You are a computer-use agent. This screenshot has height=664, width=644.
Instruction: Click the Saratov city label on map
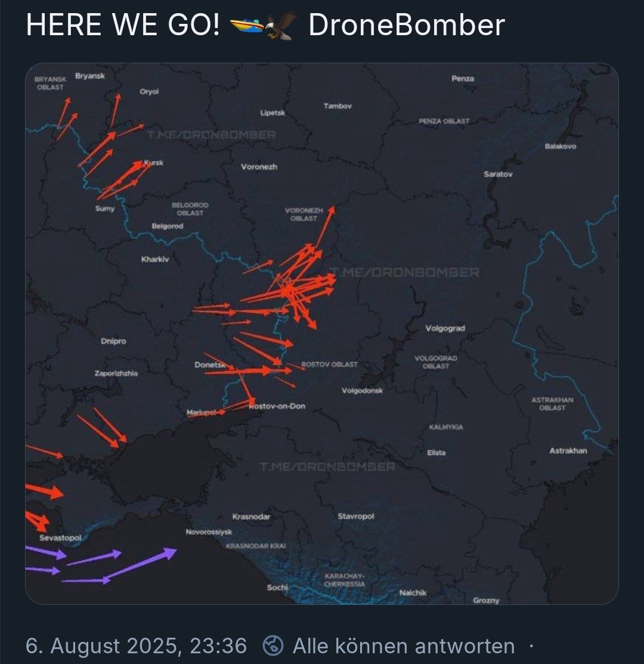pos(498,174)
